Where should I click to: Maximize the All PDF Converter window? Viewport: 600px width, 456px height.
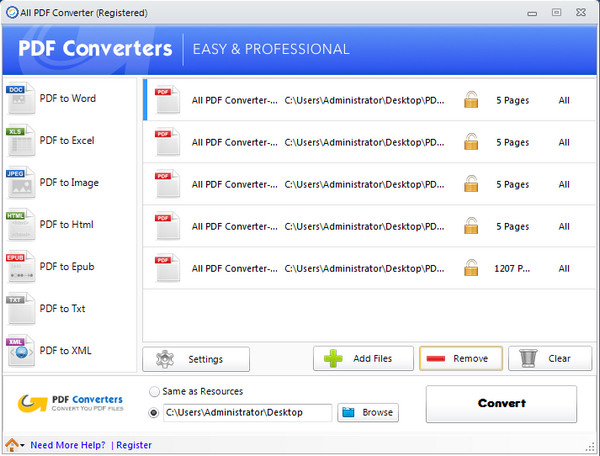click(x=556, y=12)
